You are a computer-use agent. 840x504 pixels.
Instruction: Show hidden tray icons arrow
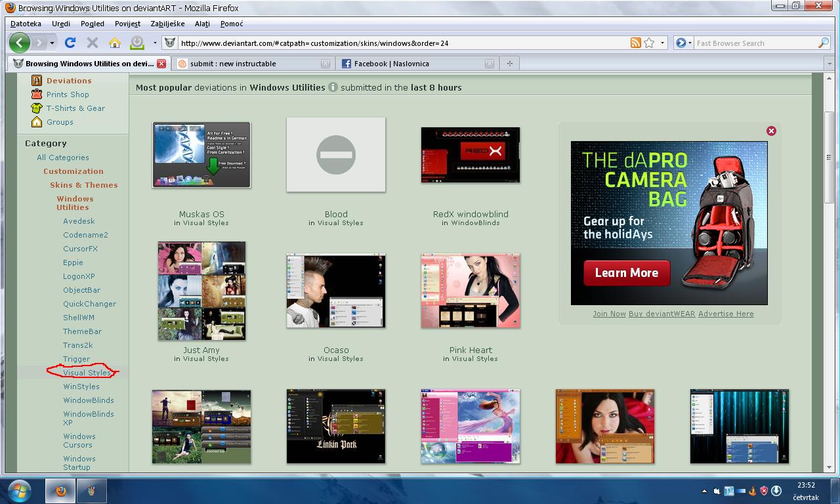[x=704, y=491]
